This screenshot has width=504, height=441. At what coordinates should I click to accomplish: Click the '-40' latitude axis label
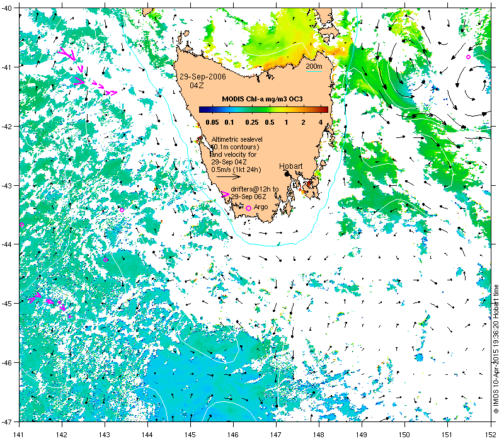click(x=7, y=8)
